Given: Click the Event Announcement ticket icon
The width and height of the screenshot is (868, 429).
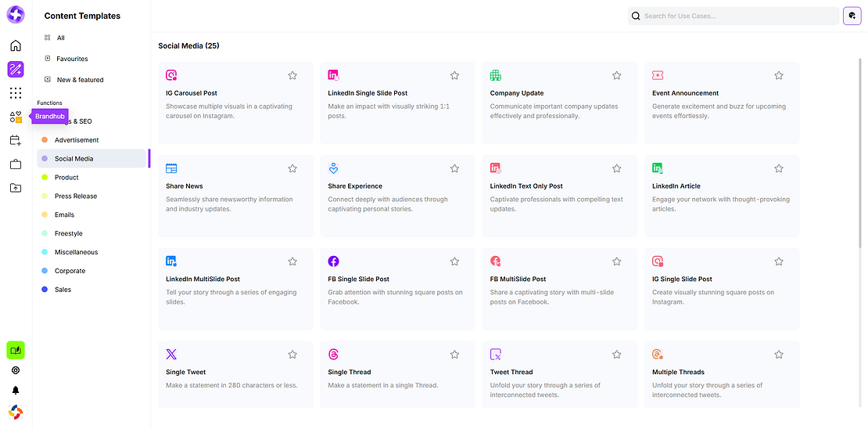Looking at the screenshot, I should coord(658,75).
